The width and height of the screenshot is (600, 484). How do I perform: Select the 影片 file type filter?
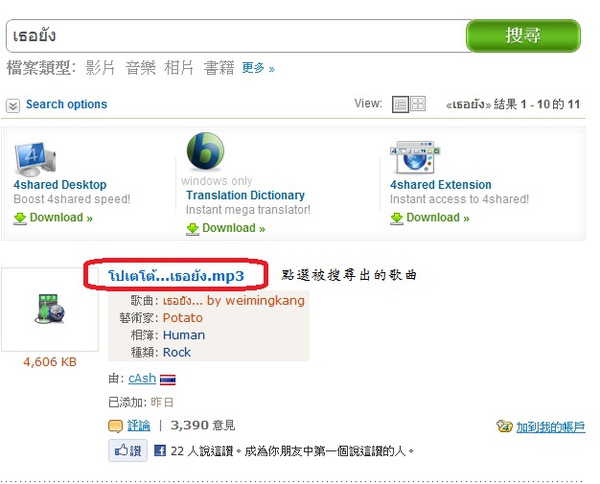click(99, 68)
